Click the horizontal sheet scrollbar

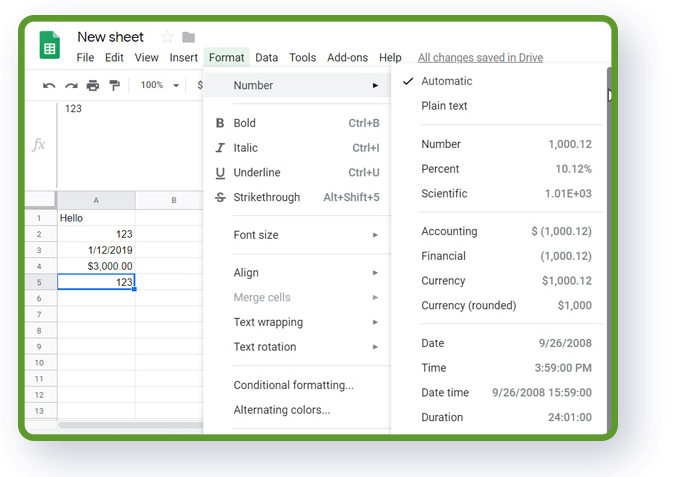pos(130,425)
